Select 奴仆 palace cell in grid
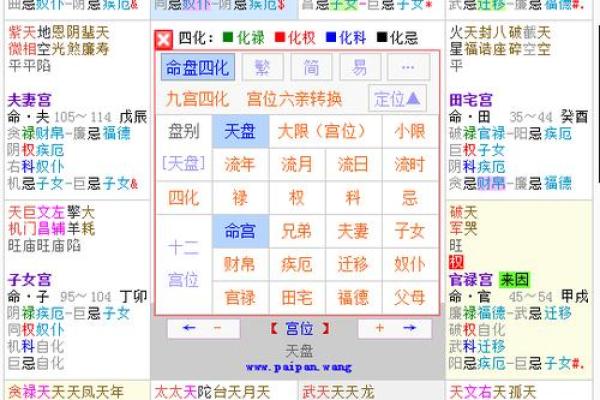The width and height of the screenshot is (600, 400). (x=410, y=264)
